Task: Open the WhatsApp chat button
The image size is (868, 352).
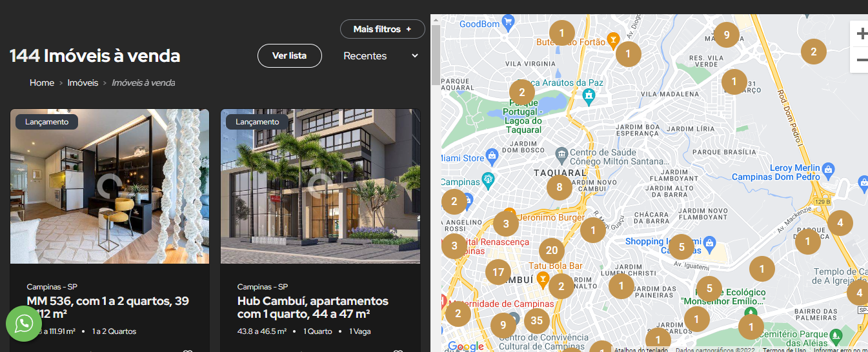Action: tap(24, 324)
